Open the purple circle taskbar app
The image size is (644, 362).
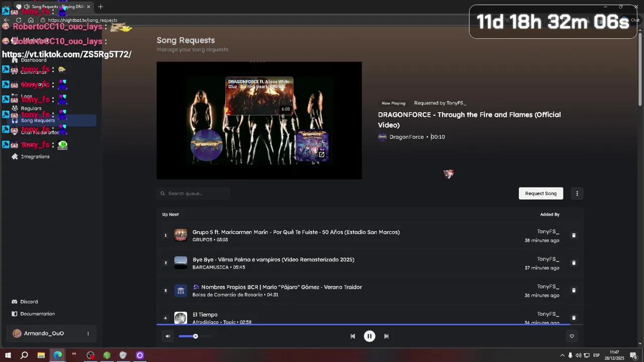(140, 355)
